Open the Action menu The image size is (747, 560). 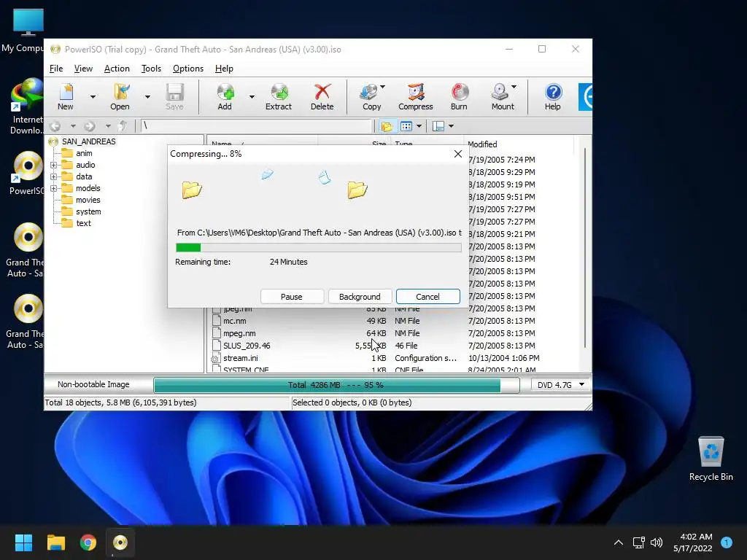point(117,69)
